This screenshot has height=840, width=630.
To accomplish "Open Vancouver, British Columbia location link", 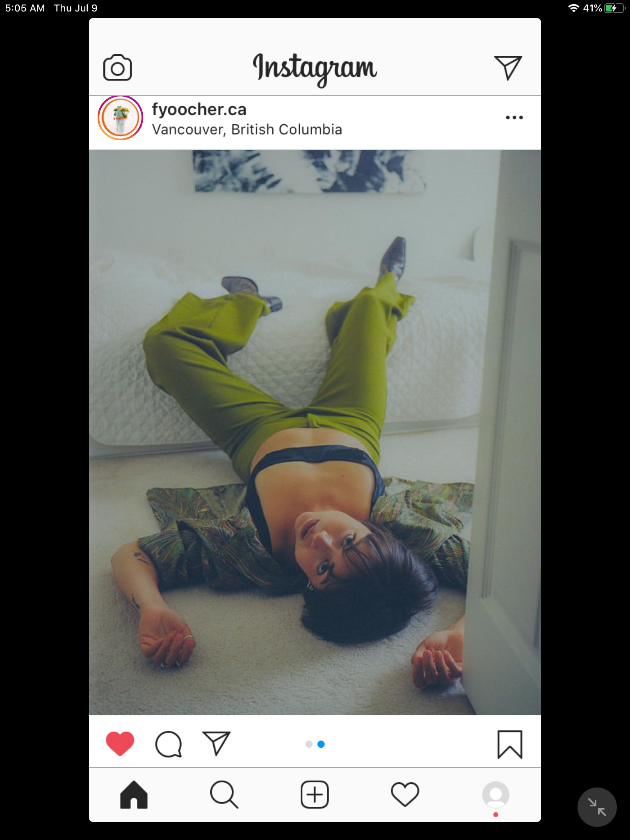I will [x=247, y=130].
